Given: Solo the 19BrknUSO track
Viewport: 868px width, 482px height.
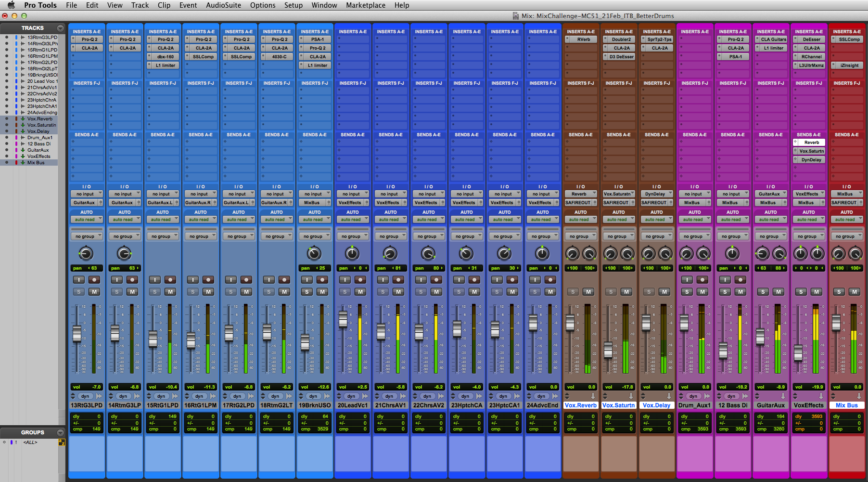Looking at the screenshot, I should click(307, 292).
